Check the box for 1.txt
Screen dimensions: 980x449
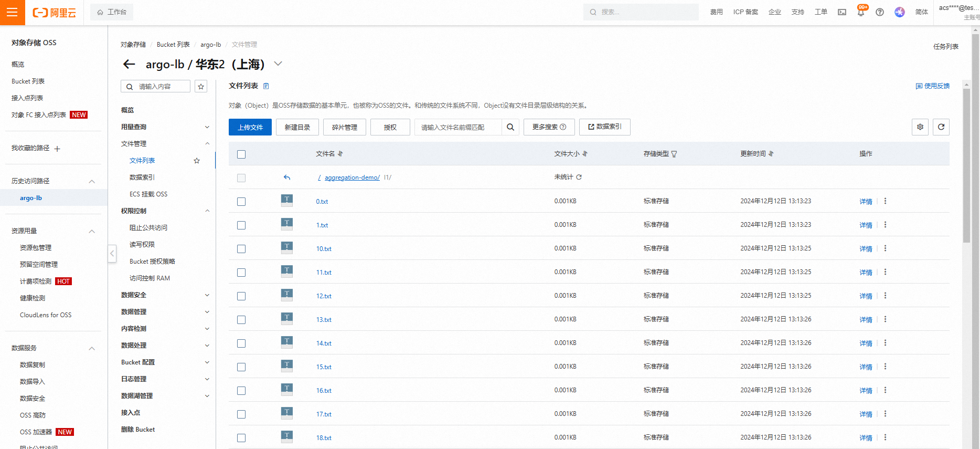241,225
